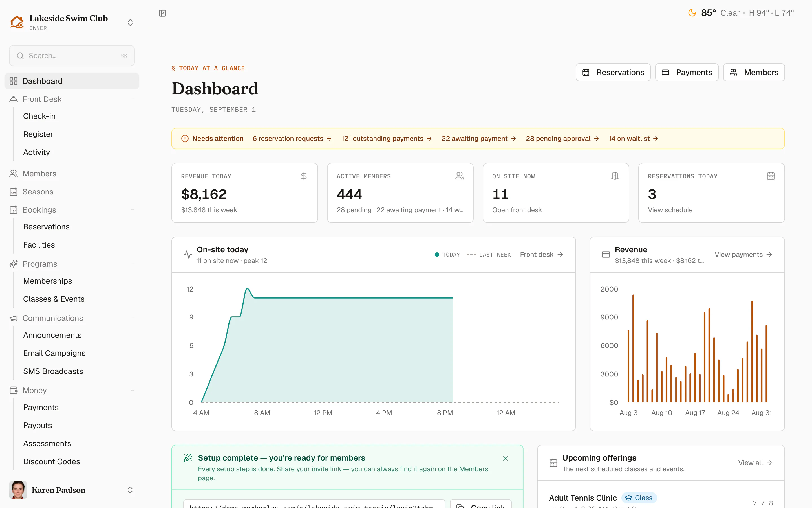Screen dimensions: 812x508
Task: Click the Communications megaphone icon
Action: tap(14, 318)
